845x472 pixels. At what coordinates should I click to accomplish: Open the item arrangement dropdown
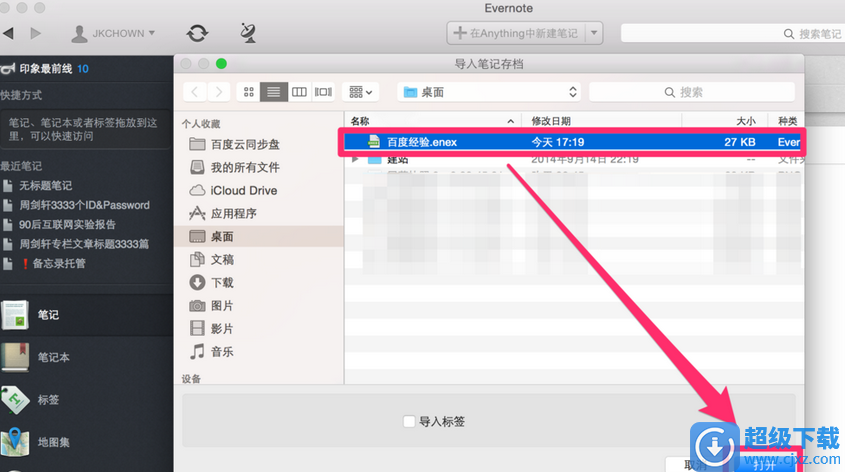[x=361, y=92]
